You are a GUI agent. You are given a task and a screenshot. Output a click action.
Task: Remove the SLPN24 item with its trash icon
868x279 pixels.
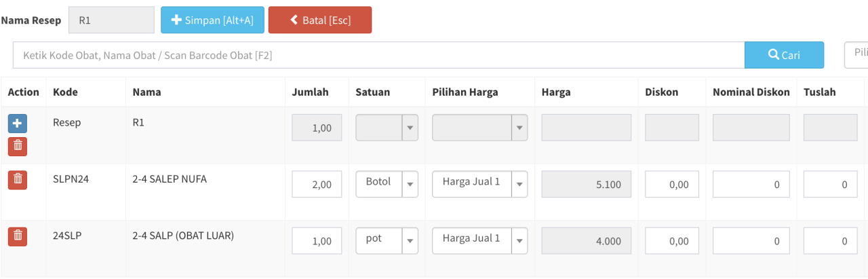coord(18,180)
